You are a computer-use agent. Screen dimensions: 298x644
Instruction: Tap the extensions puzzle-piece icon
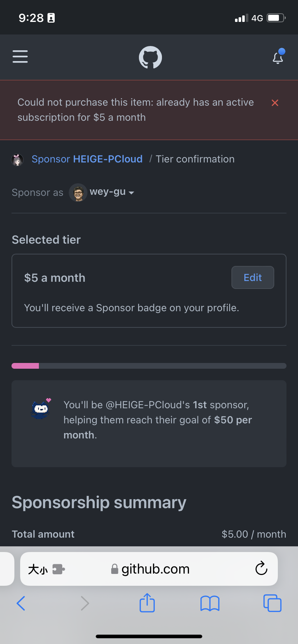[x=58, y=569]
